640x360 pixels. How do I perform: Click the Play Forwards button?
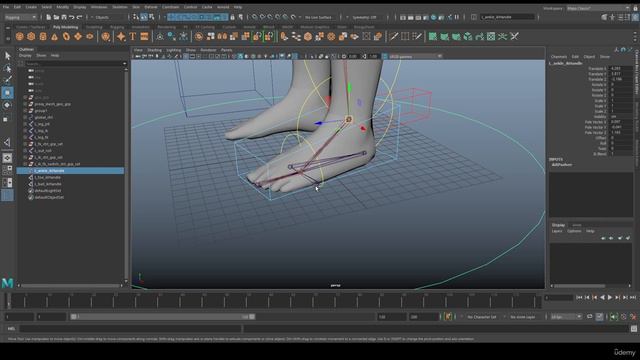click(610, 298)
